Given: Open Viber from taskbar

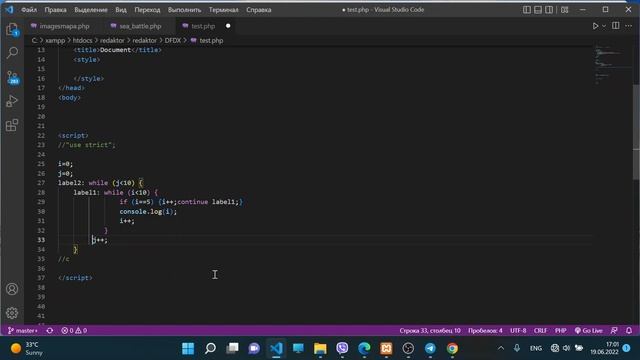Looking at the screenshot, I should [342, 348].
